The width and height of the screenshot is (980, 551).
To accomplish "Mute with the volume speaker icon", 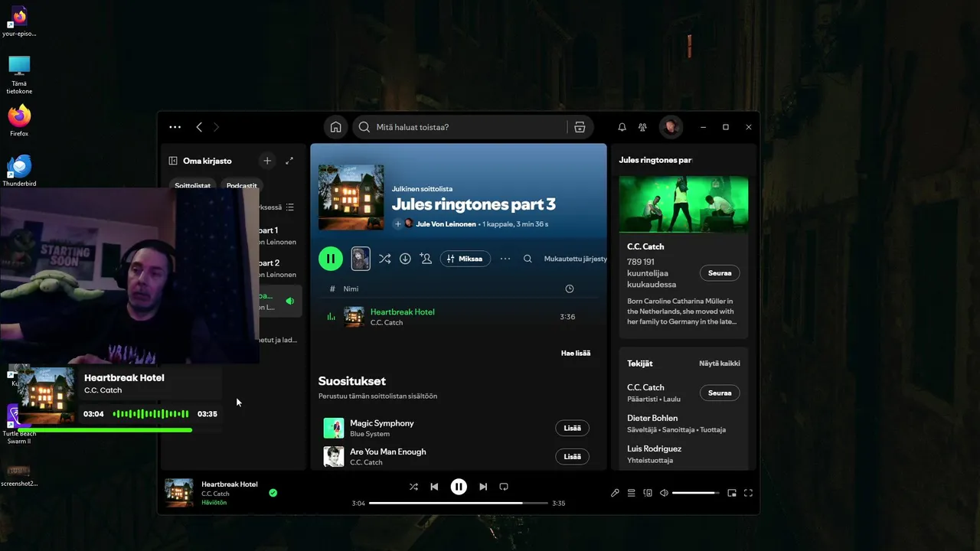I will tap(664, 493).
